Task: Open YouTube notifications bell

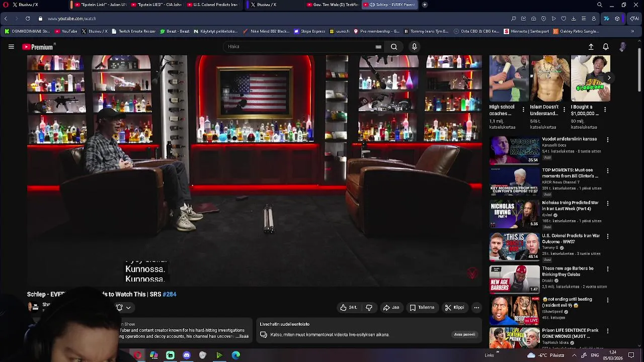Action: [x=606, y=47]
